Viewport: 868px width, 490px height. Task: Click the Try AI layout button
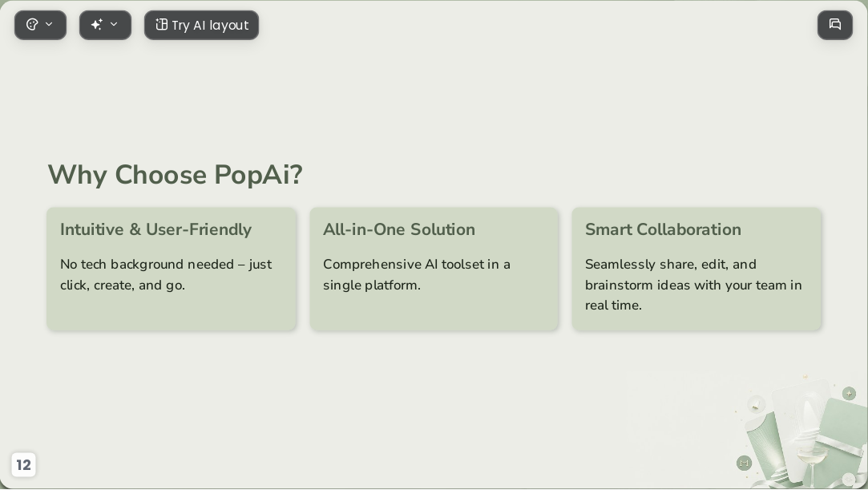pyautogui.click(x=201, y=25)
